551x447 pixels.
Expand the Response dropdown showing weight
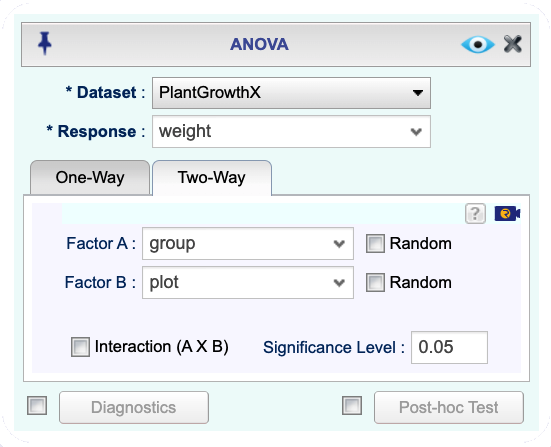point(291,131)
